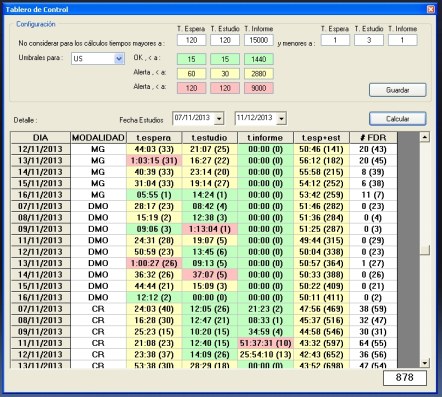The width and height of the screenshot is (442, 397).
Task: Select the cell 50:59 (23)
Action: click(x=154, y=252)
